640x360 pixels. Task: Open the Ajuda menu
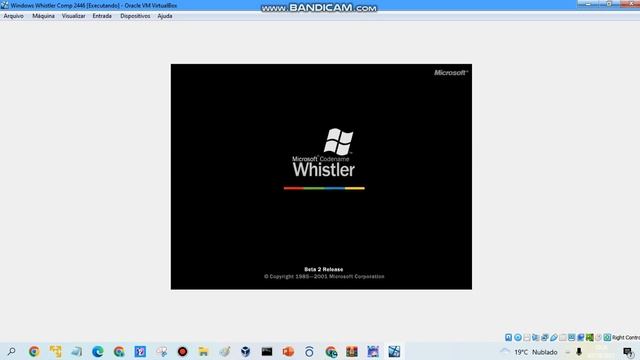tap(165, 16)
